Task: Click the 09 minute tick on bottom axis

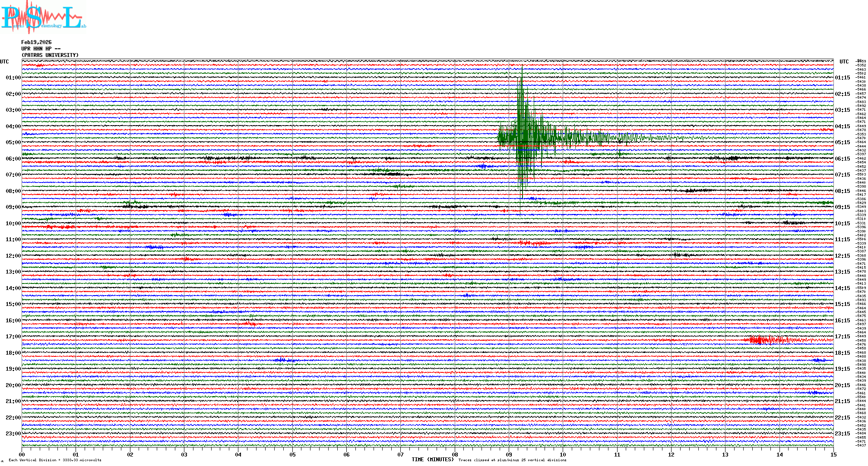Action: point(509,454)
